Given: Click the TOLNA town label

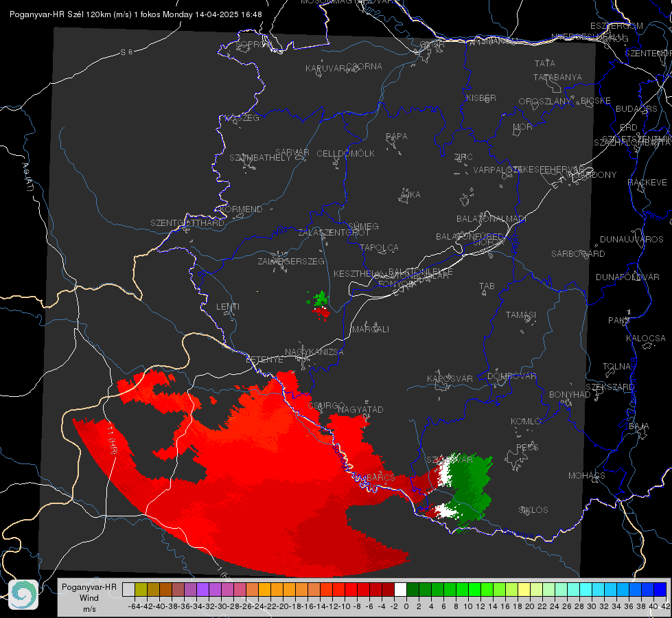Looking at the screenshot, I should click(616, 367).
